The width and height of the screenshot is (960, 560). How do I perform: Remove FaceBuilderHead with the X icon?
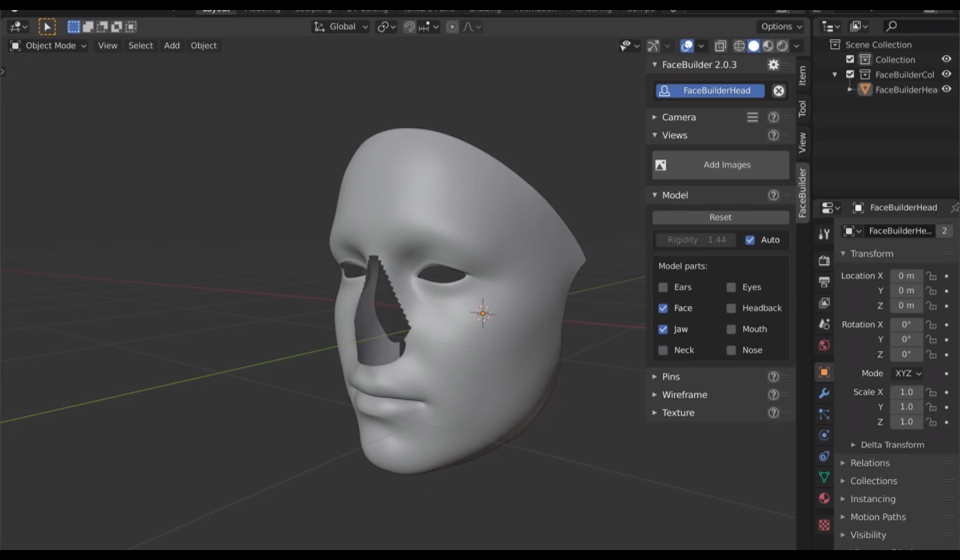778,90
